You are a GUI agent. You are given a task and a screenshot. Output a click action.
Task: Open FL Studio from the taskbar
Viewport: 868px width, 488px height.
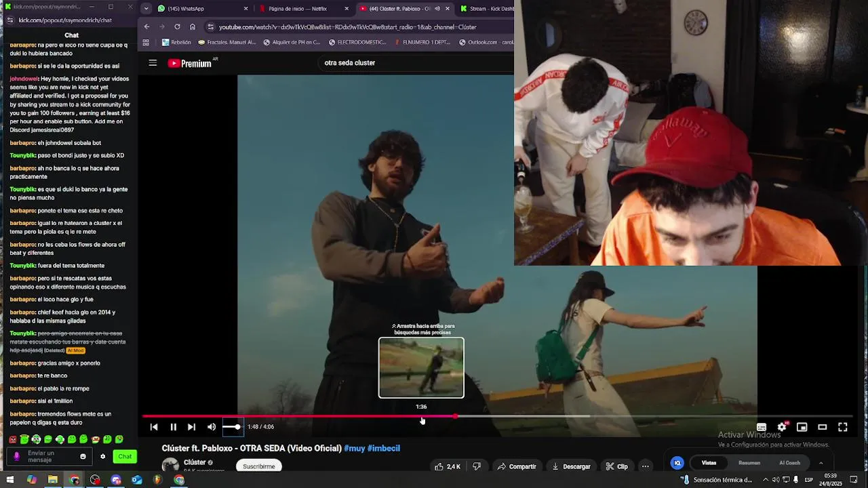tap(158, 480)
